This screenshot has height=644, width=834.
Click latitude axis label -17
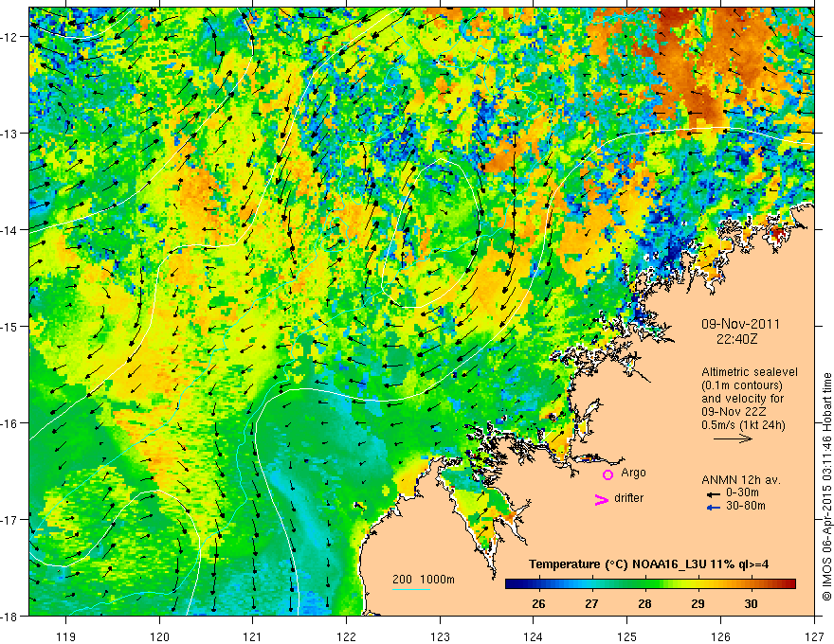[10, 520]
